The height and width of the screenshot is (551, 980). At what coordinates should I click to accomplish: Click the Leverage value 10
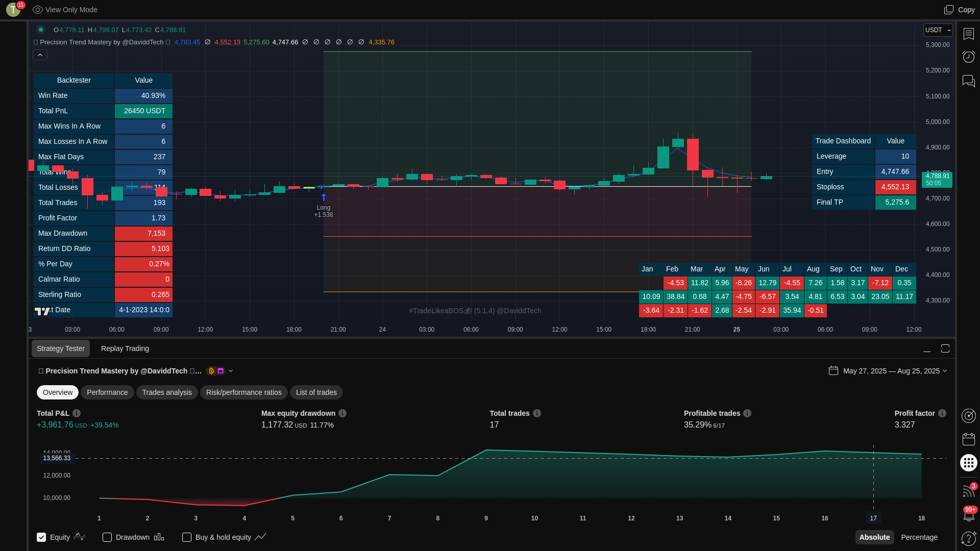coord(896,156)
